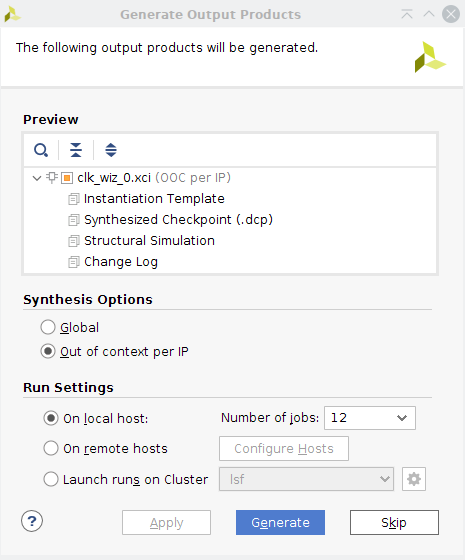465x560 pixels.
Task: Click the Vivado logo in title bar
Action: (12, 14)
